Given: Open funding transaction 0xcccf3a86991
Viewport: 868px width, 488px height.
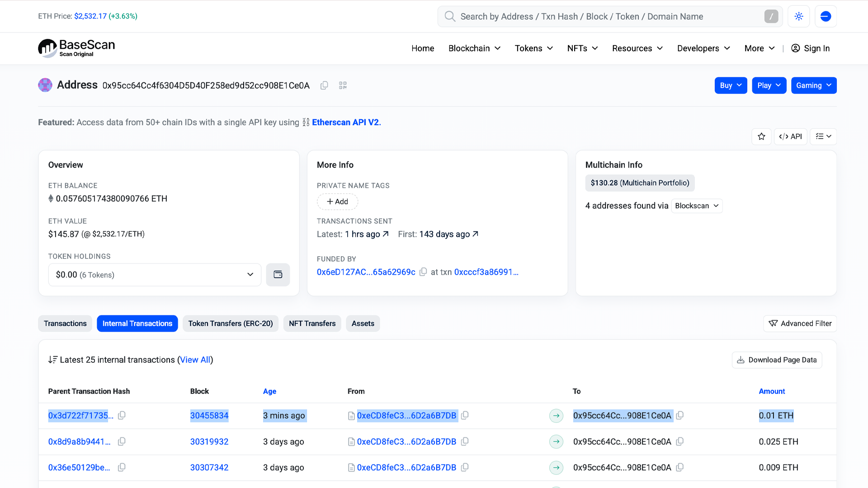Looking at the screenshot, I should tap(486, 272).
